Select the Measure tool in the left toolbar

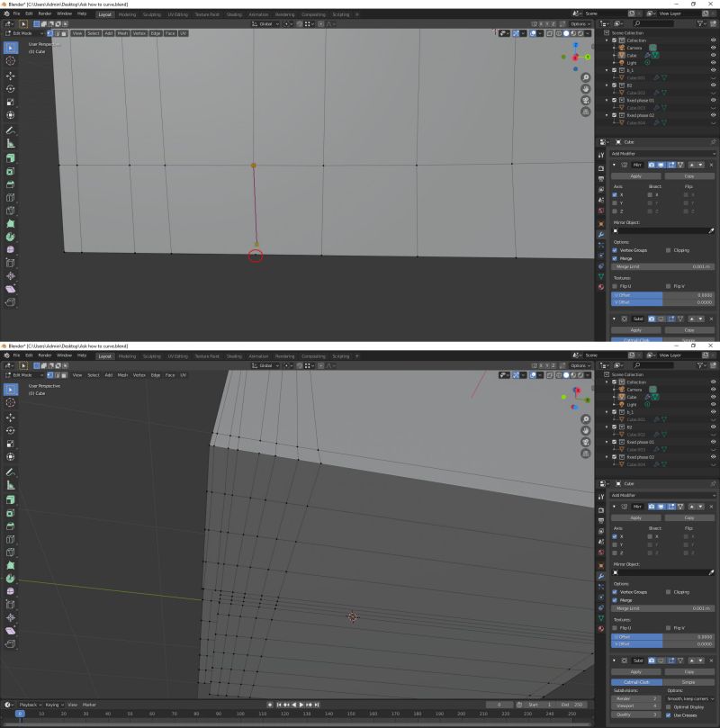[x=10, y=142]
